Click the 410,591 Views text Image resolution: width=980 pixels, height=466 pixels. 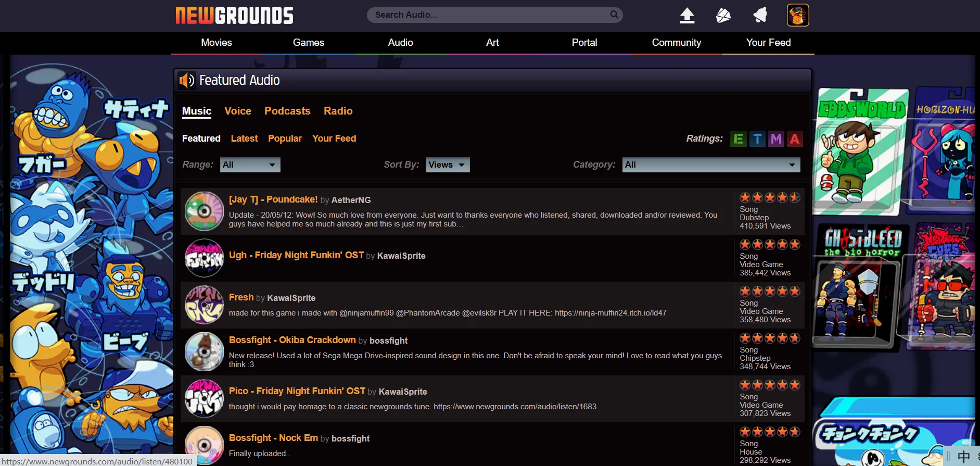[x=765, y=226]
